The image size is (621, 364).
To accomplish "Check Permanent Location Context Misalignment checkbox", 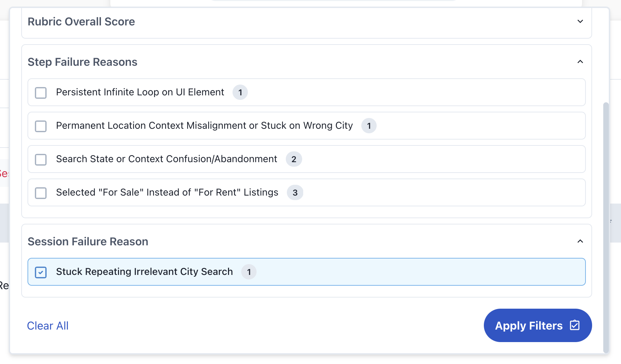I will (41, 126).
